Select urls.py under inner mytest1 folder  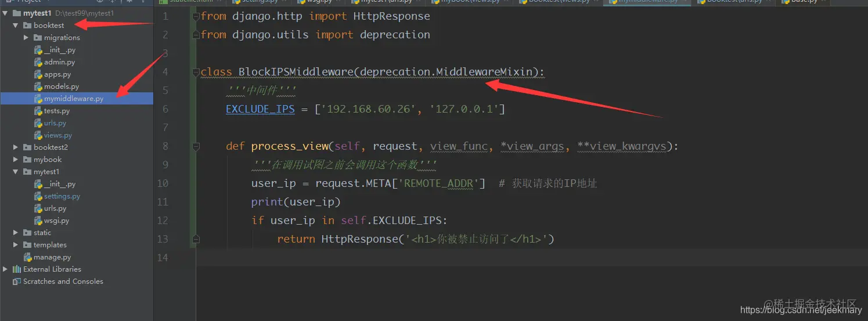click(55, 208)
